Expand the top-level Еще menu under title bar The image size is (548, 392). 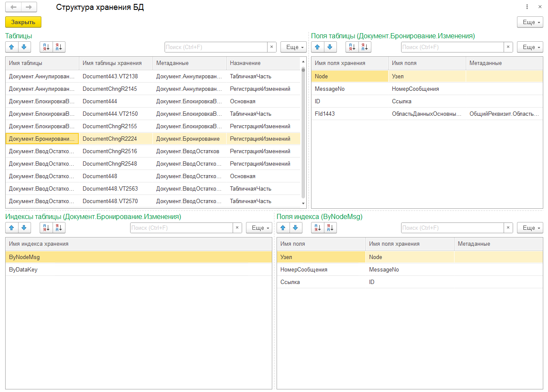tap(530, 22)
